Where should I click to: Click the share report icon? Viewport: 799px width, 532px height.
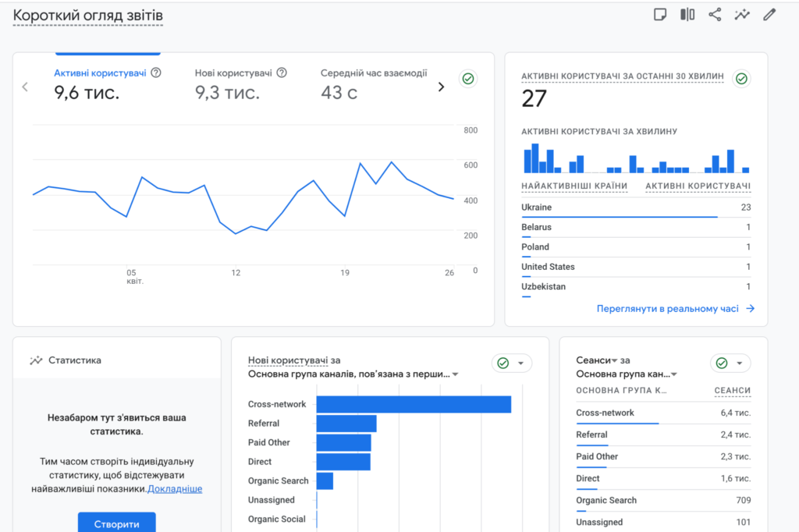(715, 14)
